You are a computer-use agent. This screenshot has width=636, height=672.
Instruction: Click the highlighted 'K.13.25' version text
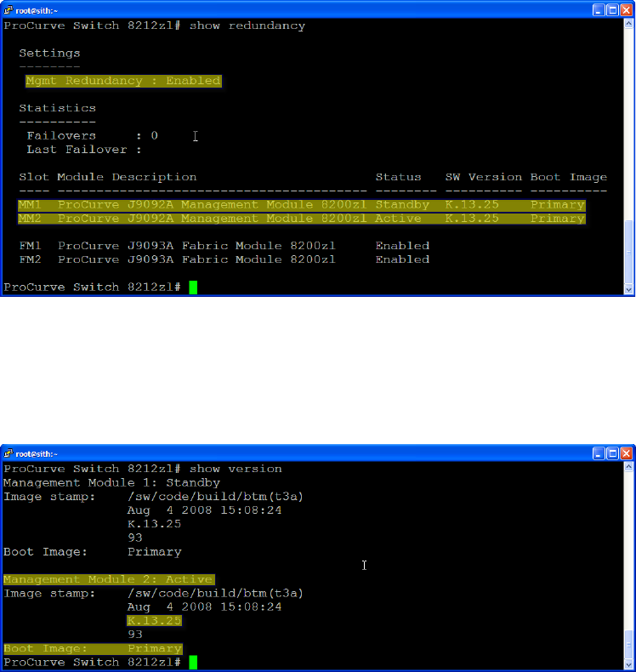[x=154, y=621]
